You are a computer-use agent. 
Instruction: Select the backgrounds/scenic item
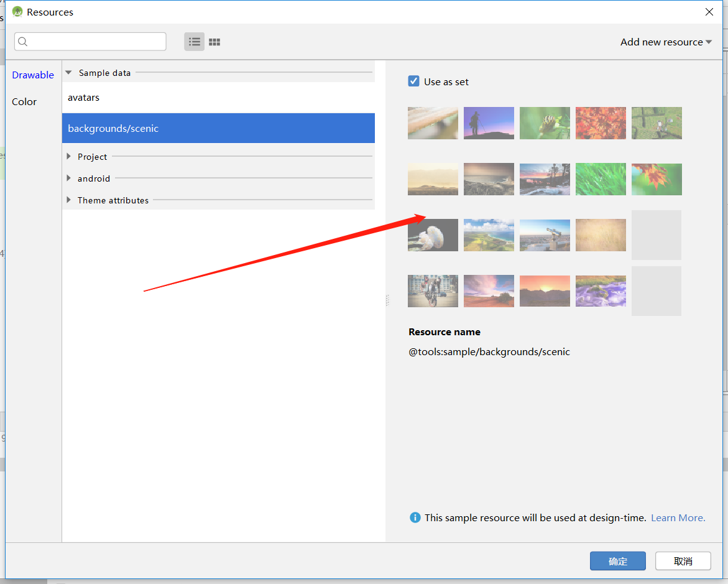pyautogui.click(x=218, y=128)
